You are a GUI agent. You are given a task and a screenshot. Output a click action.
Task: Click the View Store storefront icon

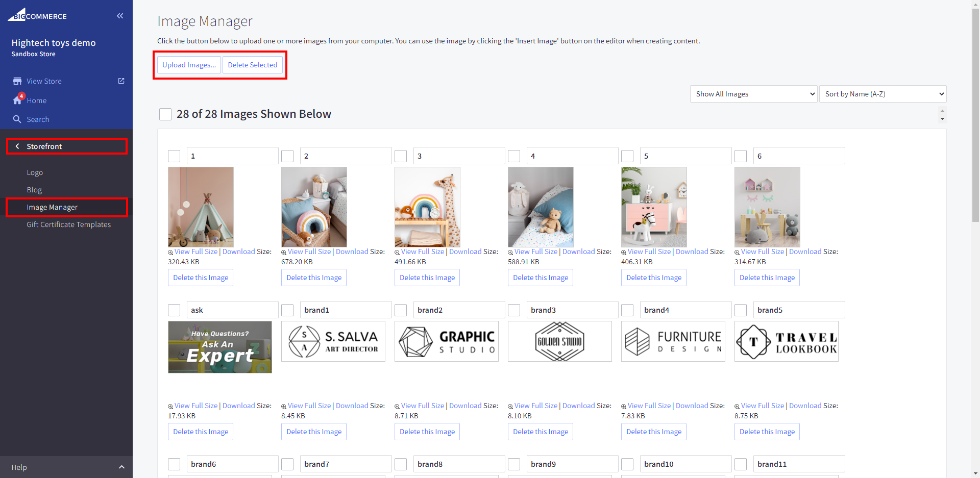click(x=17, y=81)
